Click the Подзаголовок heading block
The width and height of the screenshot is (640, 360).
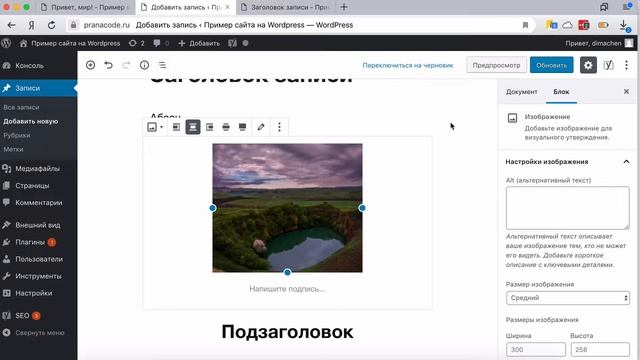click(x=287, y=332)
